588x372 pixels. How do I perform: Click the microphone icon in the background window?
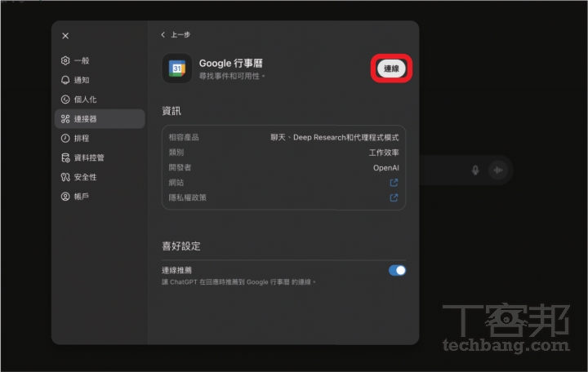pos(475,170)
